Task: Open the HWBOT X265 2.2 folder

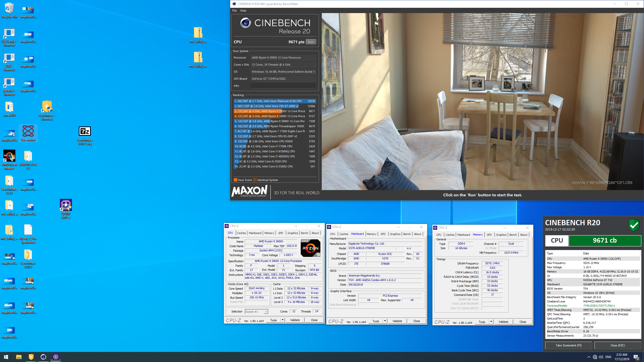Action: click(28, 159)
